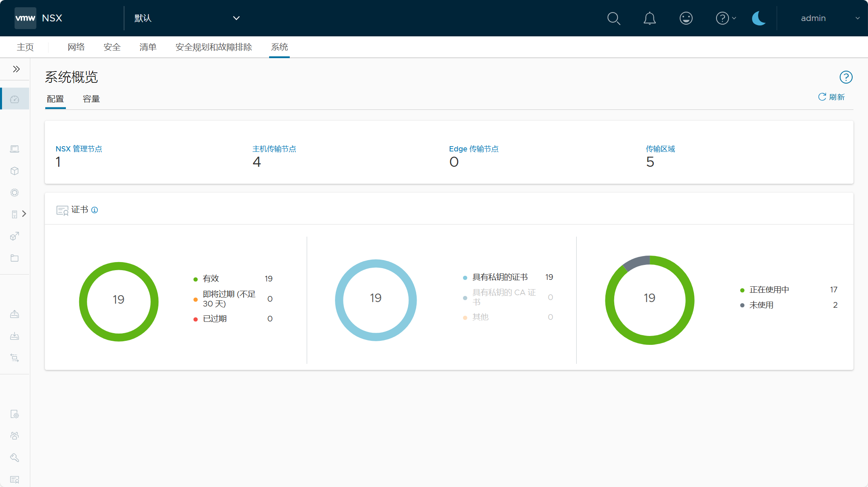
Task: Click the cube icon in left sidebar
Action: coord(15,171)
